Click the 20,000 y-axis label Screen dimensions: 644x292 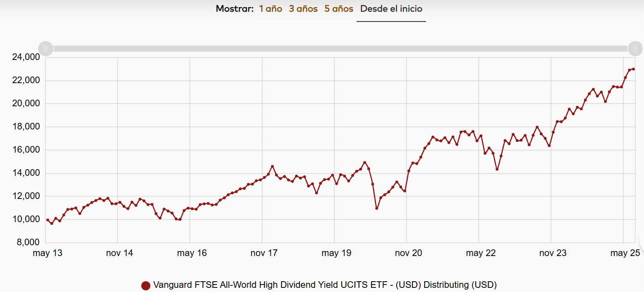tap(25, 103)
